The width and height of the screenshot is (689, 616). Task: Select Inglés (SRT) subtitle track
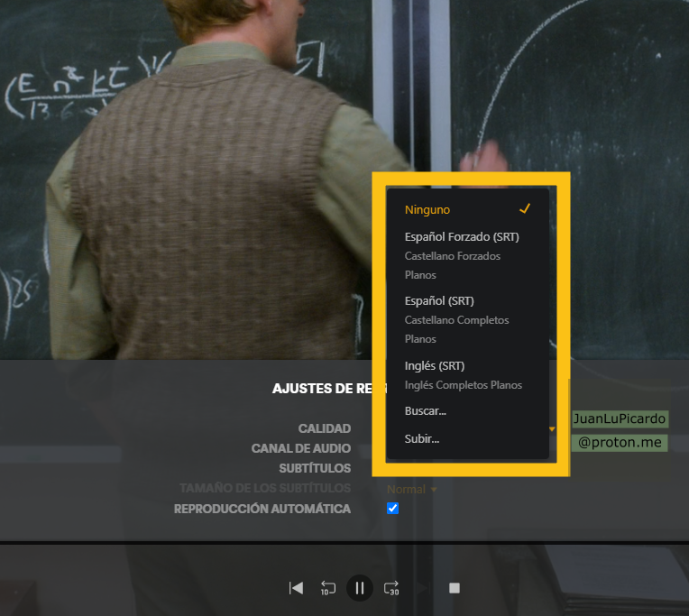(x=435, y=366)
